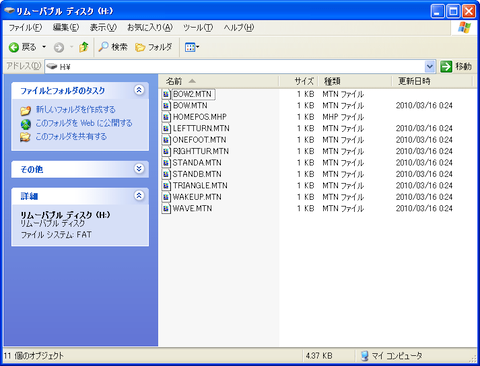
Task: Expand the address bar dropdown
Action: (x=430, y=67)
